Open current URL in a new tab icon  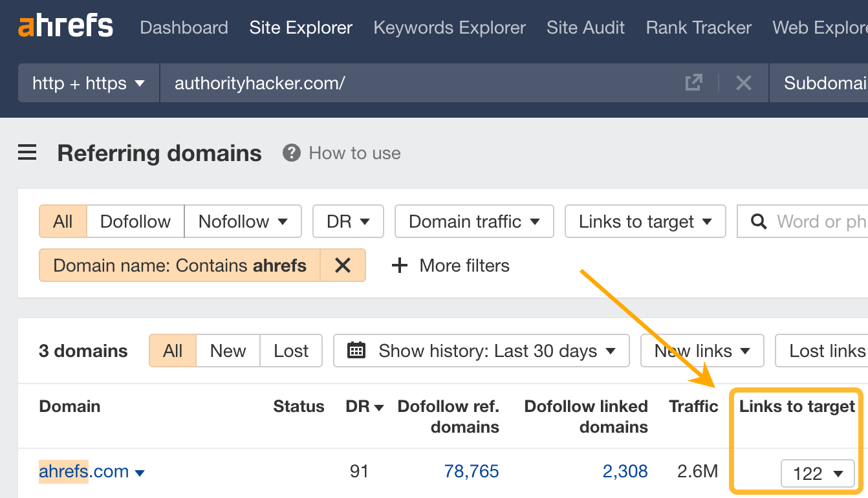(x=693, y=83)
